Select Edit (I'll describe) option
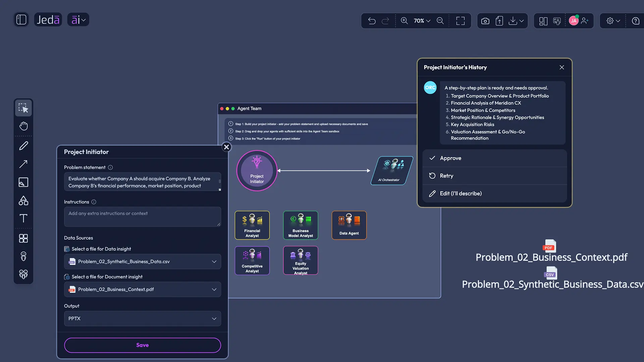Image resolution: width=644 pixels, height=362 pixels. (x=494, y=193)
